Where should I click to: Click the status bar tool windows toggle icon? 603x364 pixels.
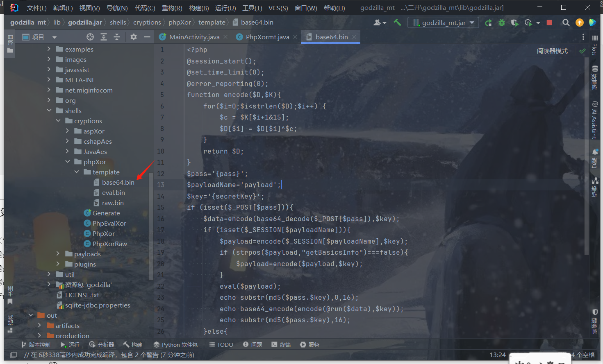(x=14, y=355)
